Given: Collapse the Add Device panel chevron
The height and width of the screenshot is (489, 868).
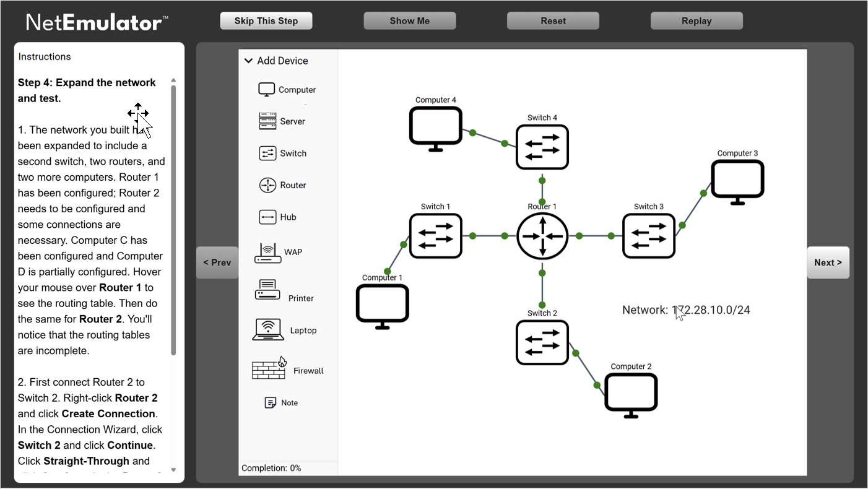Looking at the screenshot, I should pos(249,61).
